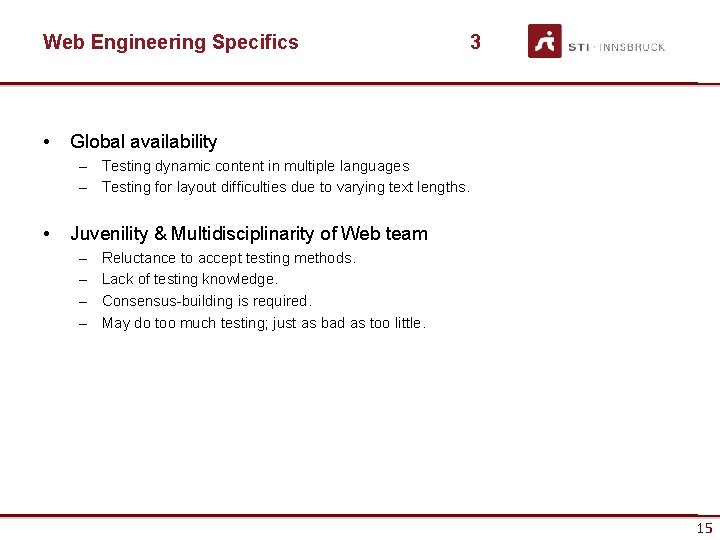This screenshot has width=720, height=540.
Task: Click the dash before Lack of testing knowledge
Action: (83, 281)
